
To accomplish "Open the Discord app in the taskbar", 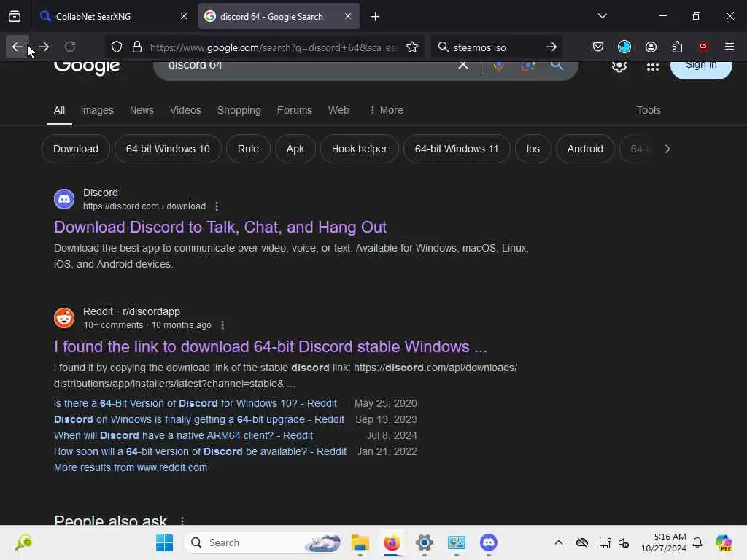I will pyautogui.click(x=488, y=542).
